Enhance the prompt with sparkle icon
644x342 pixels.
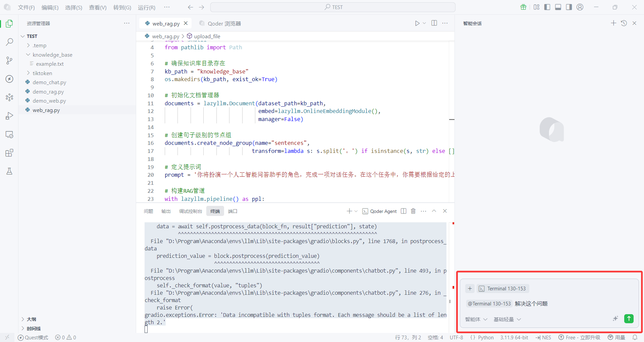point(615,319)
